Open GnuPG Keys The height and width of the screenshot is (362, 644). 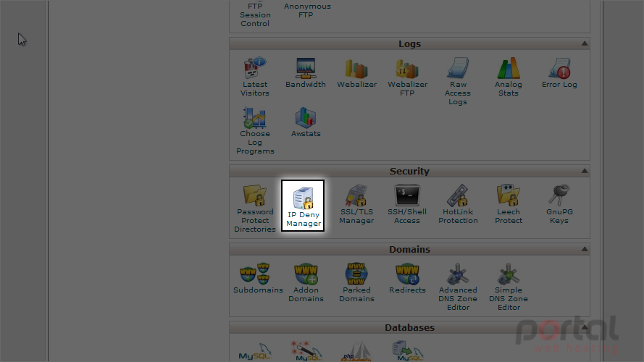pos(559,204)
